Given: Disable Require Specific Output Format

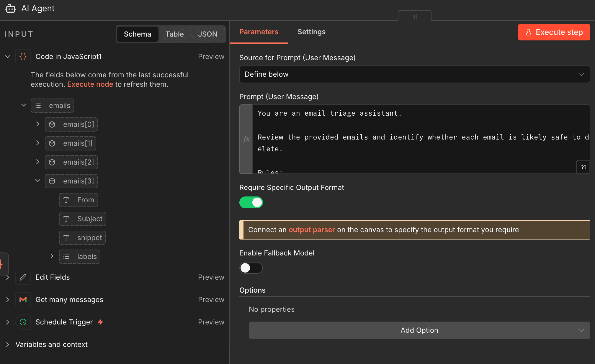Looking at the screenshot, I should (251, 202).
